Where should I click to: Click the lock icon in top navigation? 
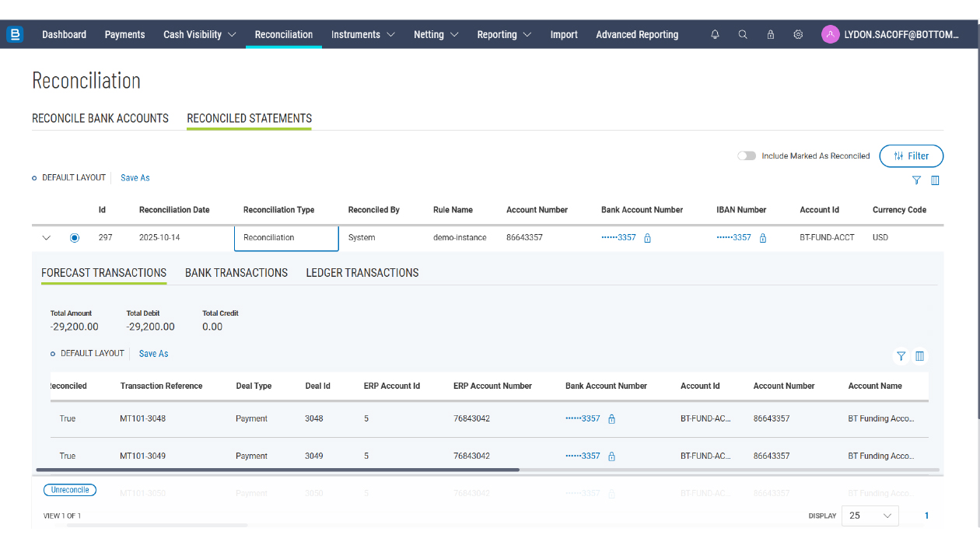pyautogui.click(x=770, y=35)
